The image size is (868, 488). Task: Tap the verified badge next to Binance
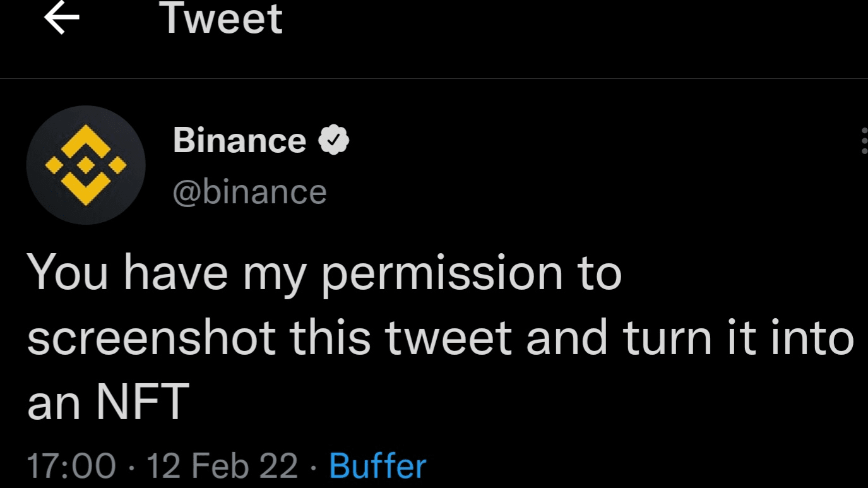[333, 140]
